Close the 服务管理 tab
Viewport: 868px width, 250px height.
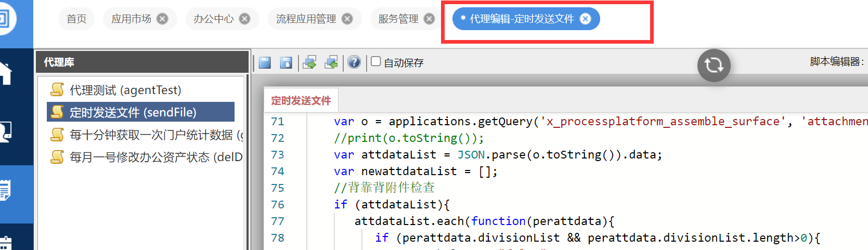click(x=429, y=19)
